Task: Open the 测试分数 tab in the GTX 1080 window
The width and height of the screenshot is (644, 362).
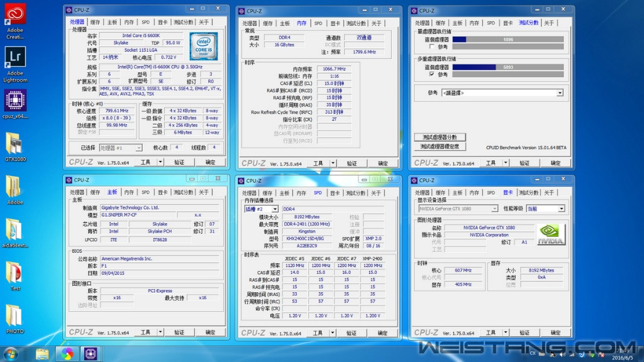Action: point(528,192)
